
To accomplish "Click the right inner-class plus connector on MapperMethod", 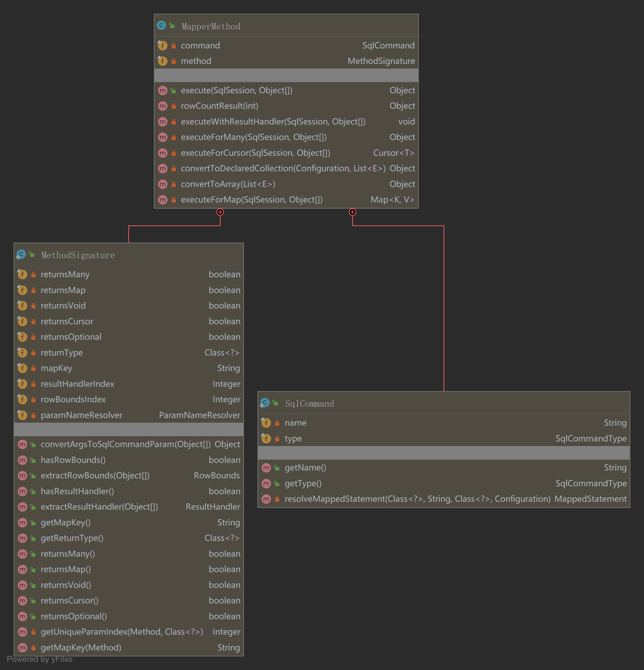I will [x=352, y=212].
